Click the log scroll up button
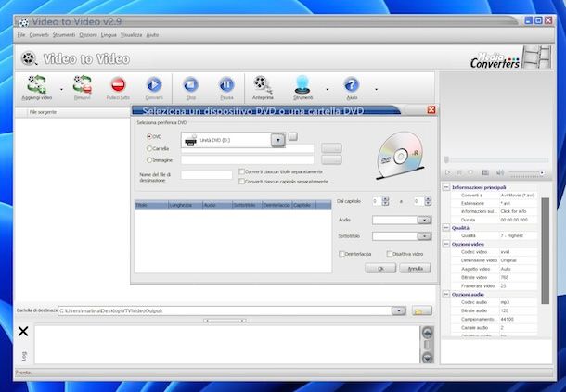The image size is (566, 392). (x=427, y=333)
